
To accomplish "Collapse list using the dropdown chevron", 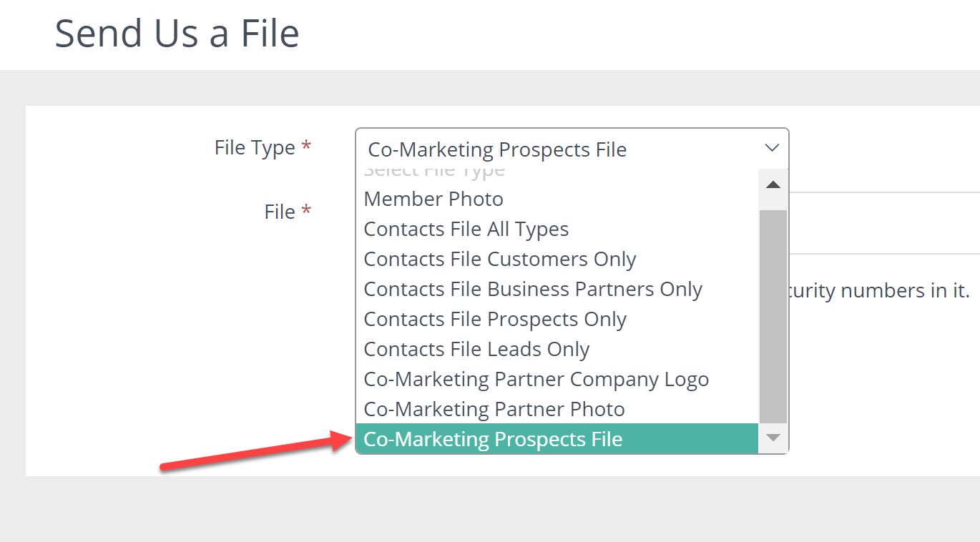I will [x=771, y=149].
